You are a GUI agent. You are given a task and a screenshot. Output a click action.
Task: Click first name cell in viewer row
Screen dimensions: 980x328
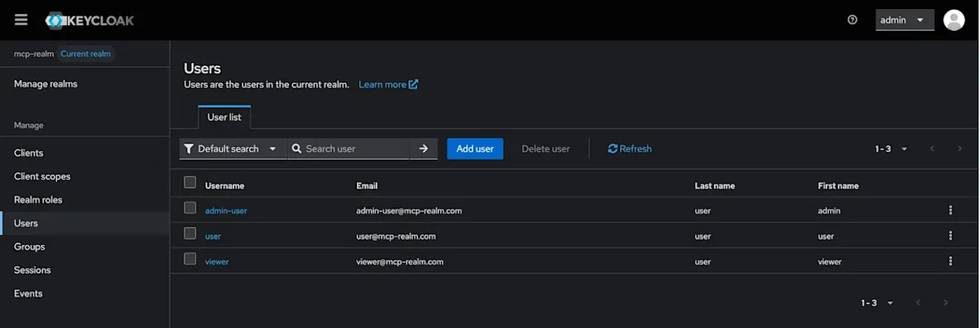coord(830,261)
